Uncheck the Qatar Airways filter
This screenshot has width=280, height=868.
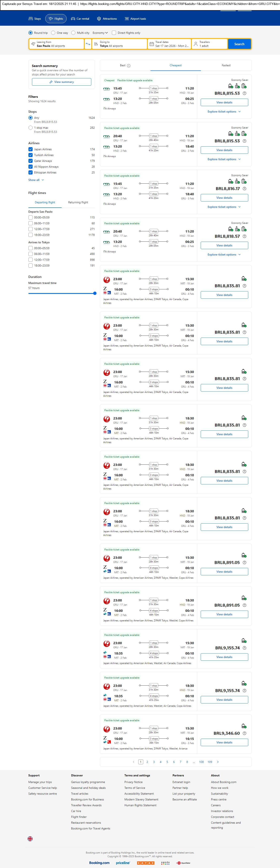[30, 161]
